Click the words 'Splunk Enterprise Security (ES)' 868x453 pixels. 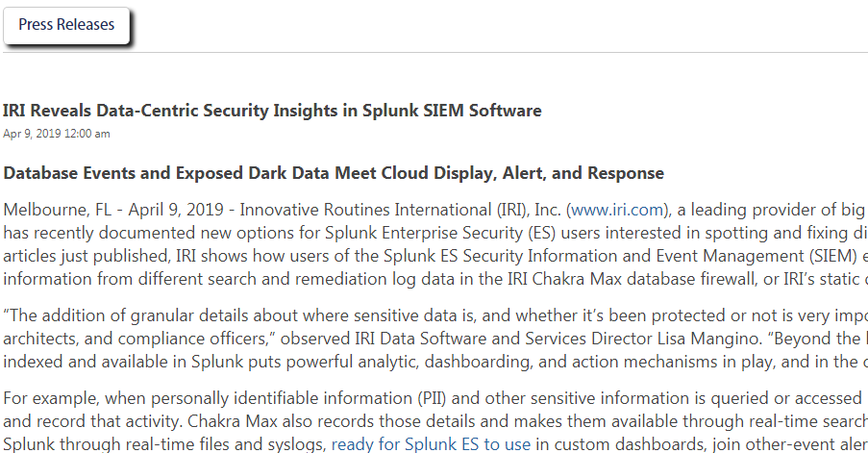point(440,233)
